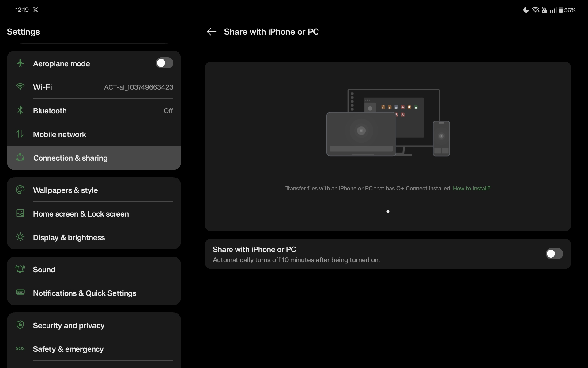The height and width of the screenshot is (368, 588).
Task: Open the 'How to install?' link
Action: point(472,188)
